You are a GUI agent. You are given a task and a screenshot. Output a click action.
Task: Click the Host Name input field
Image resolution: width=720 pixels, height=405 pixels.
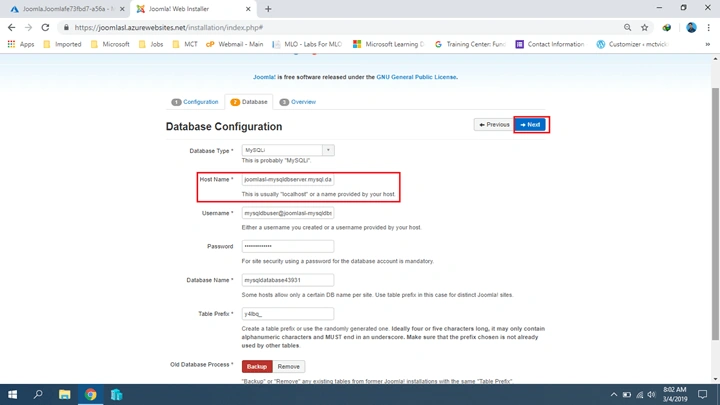287,180
